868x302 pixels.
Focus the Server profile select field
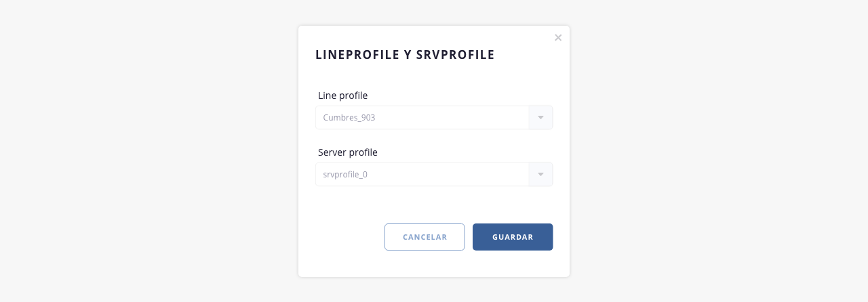[422, 175]
